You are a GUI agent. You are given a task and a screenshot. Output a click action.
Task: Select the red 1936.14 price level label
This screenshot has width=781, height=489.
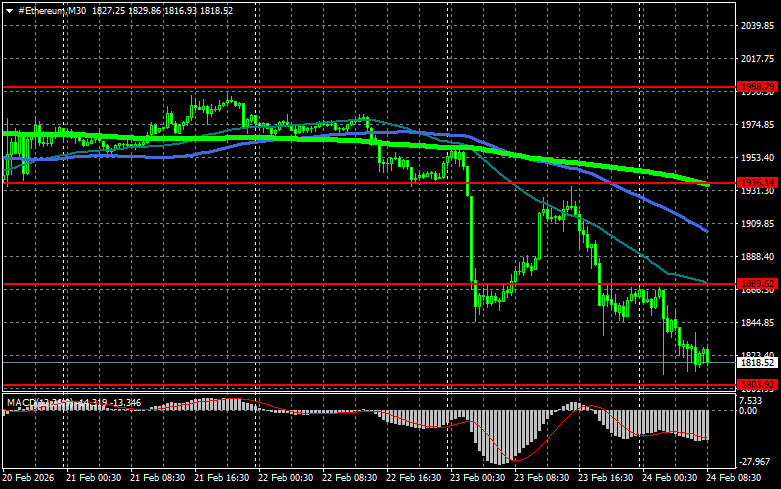756,183
